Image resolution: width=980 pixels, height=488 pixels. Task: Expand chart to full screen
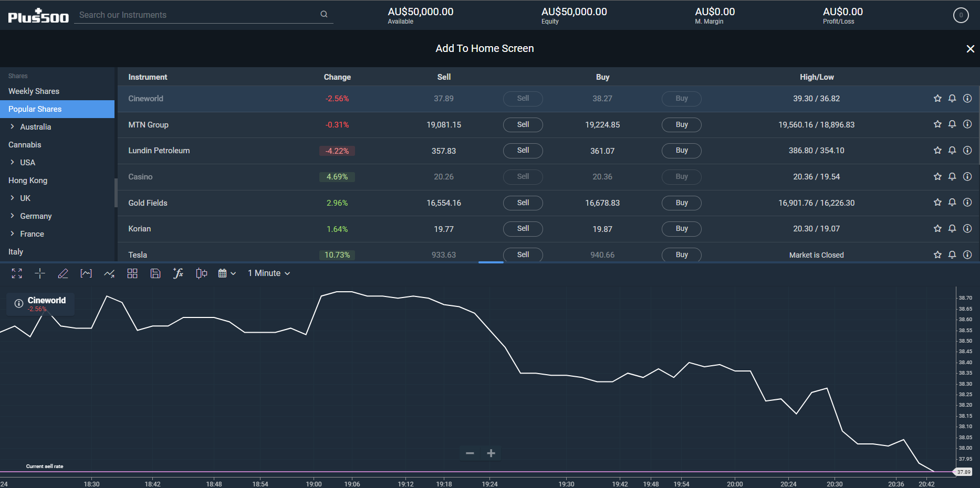pyautogui.click(x=17, y=273)
